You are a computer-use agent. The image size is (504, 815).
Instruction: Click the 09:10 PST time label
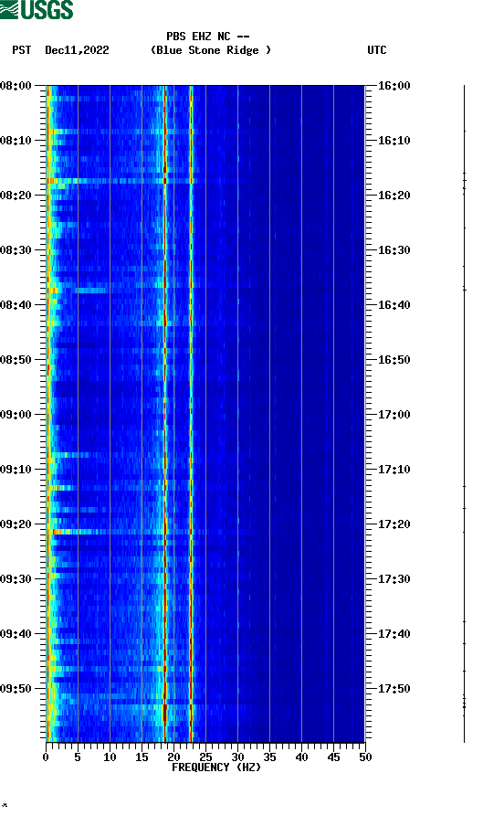[x=16, y=470]
